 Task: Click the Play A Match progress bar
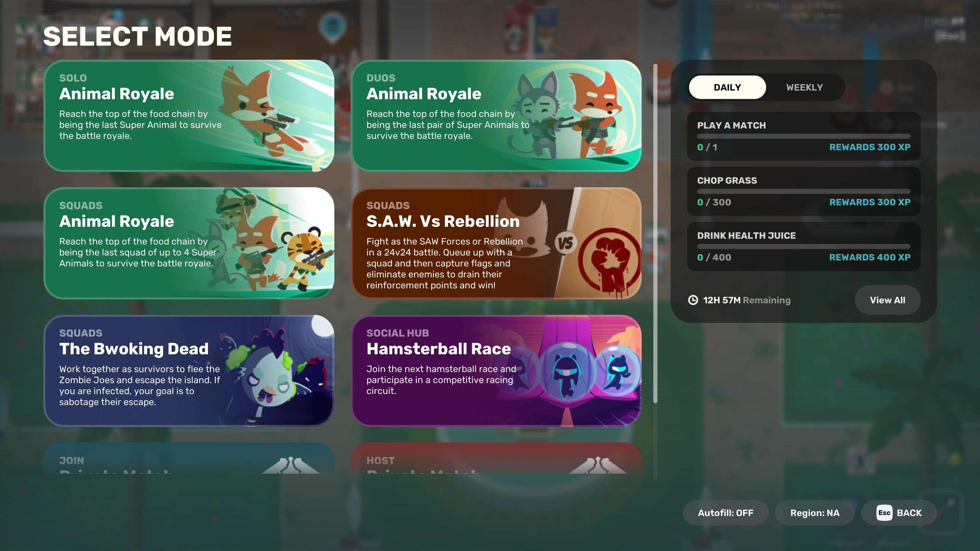click(x=803, y=136)
